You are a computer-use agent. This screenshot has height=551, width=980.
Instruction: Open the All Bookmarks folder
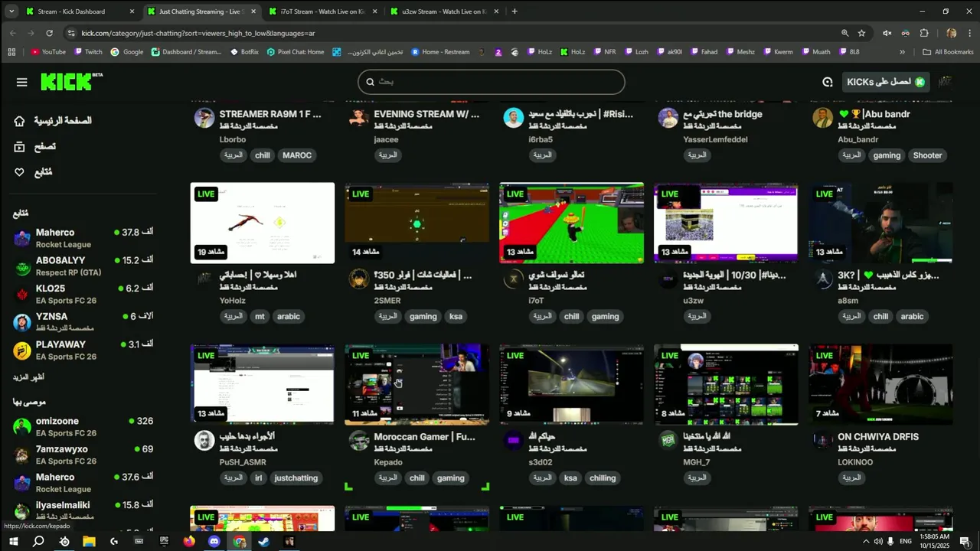pos(948,52)
